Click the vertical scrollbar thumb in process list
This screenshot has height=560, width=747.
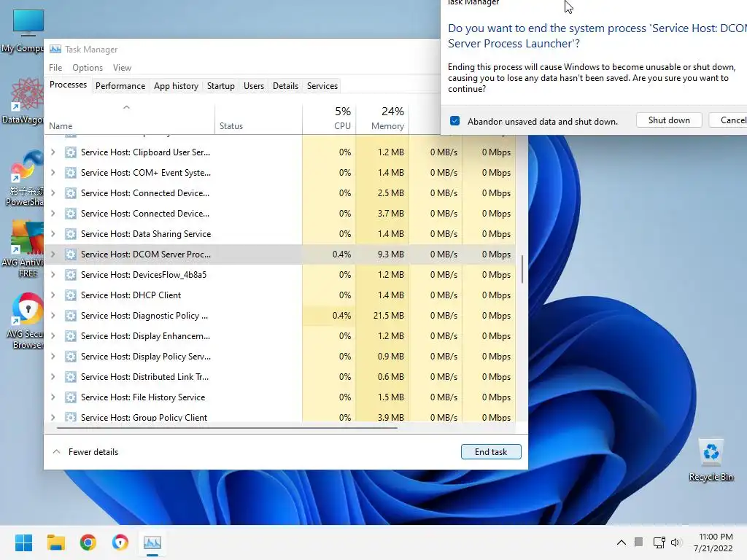point(522,269)
